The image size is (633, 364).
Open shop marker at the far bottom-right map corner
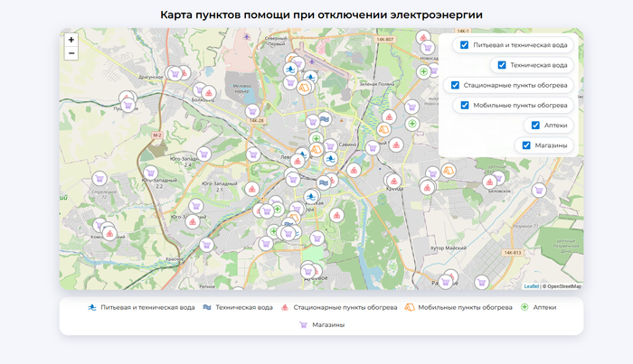[x=481, y=283]
